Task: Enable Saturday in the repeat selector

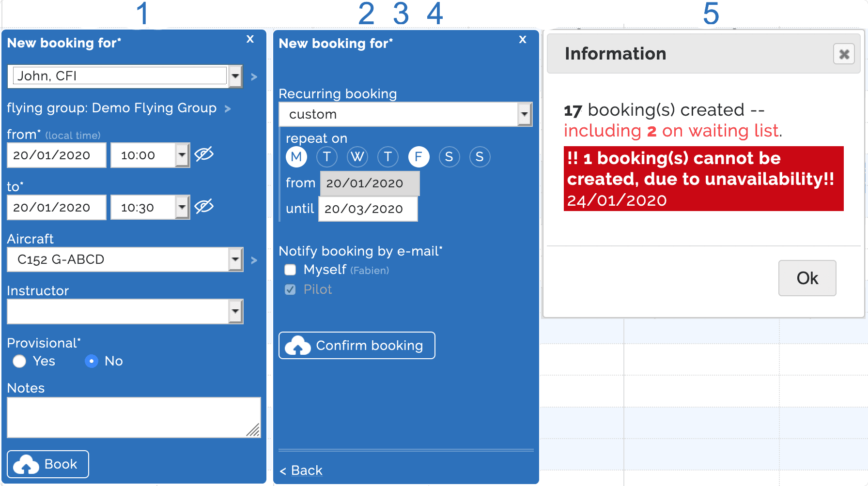Action: (x=449, y=156)
